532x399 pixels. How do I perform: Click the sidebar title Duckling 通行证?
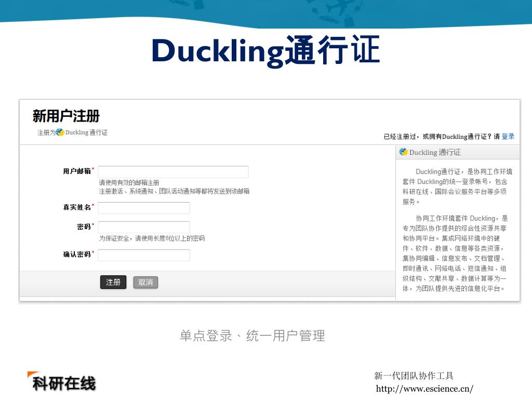435,152
